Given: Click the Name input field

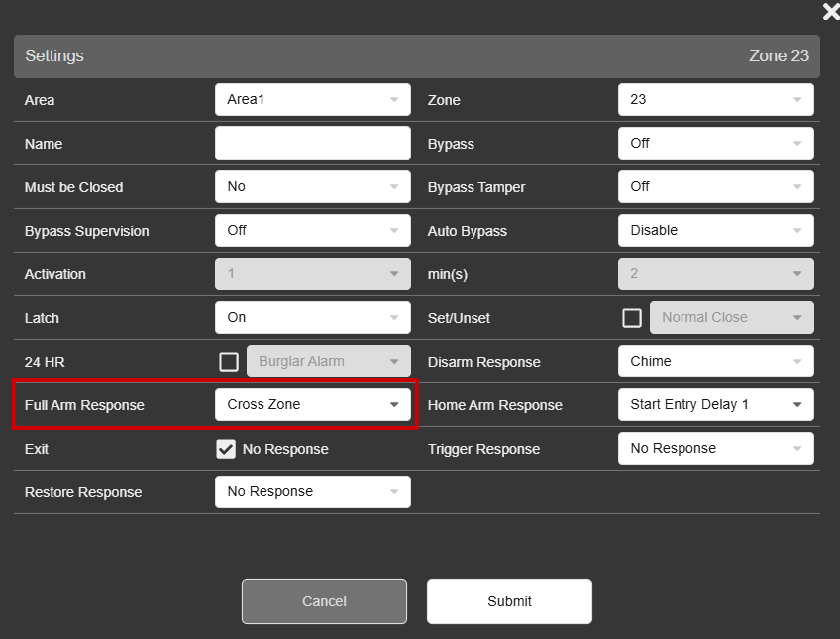Looking at the screenshot, I should click(x=313, y=143).
